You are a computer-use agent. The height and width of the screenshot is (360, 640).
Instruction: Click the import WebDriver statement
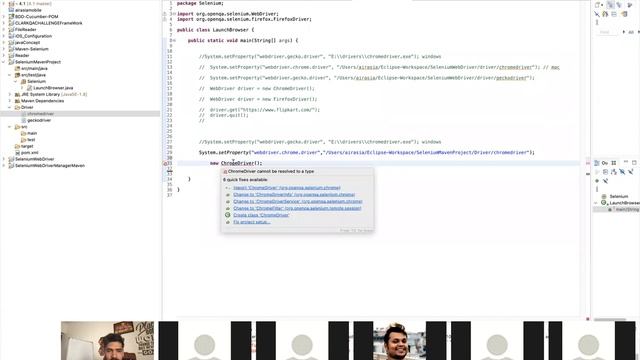pyautogui.click(x=227, y=14)
